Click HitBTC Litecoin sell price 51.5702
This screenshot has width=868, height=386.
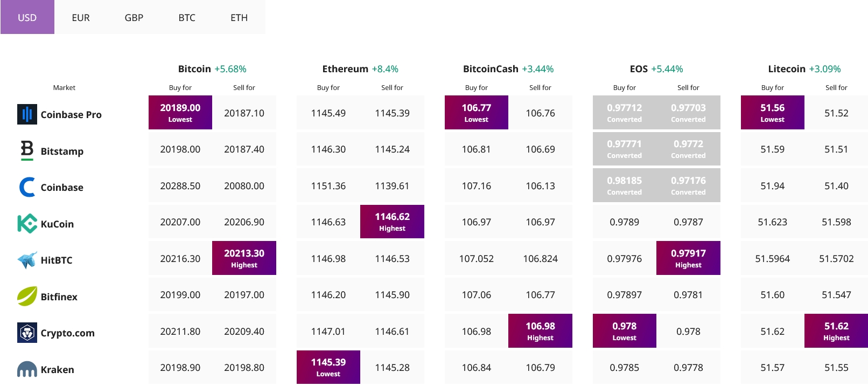(836, 259)
